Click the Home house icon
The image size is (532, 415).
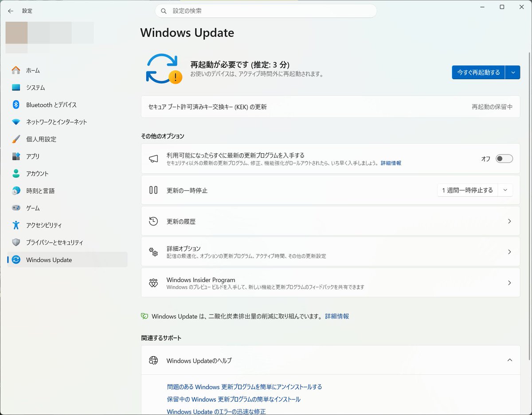(16, 70)
